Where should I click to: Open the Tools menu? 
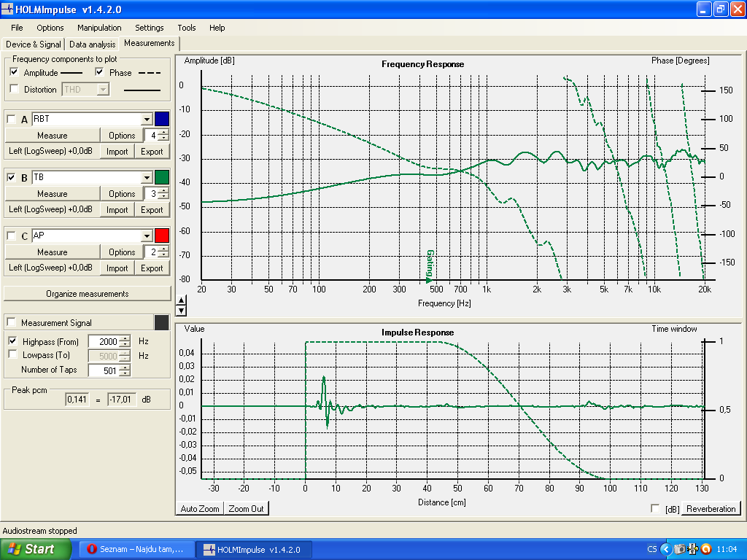click(186, 28)
